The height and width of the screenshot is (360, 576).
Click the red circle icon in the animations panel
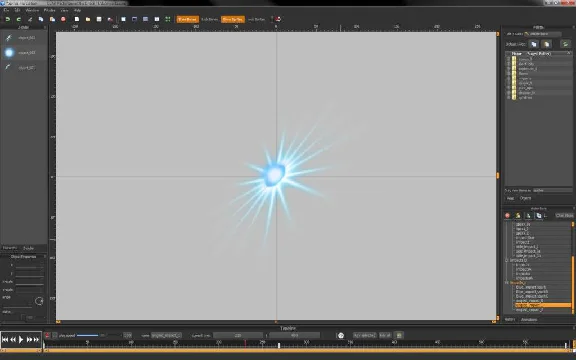coord(508,216)
